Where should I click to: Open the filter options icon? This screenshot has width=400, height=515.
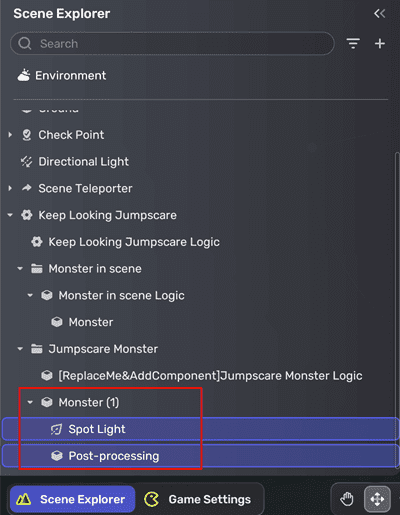353,44
